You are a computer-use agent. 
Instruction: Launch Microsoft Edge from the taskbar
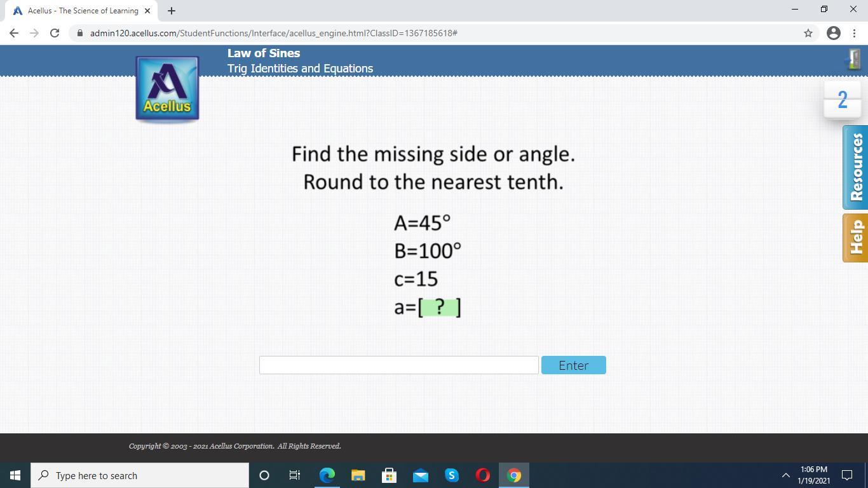pos(327,475)
